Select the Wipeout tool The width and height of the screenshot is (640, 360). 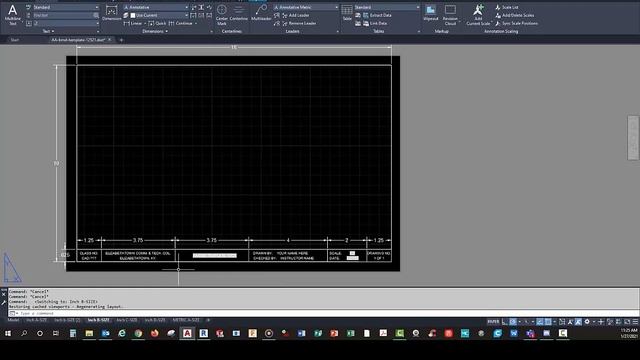point(431,13)
